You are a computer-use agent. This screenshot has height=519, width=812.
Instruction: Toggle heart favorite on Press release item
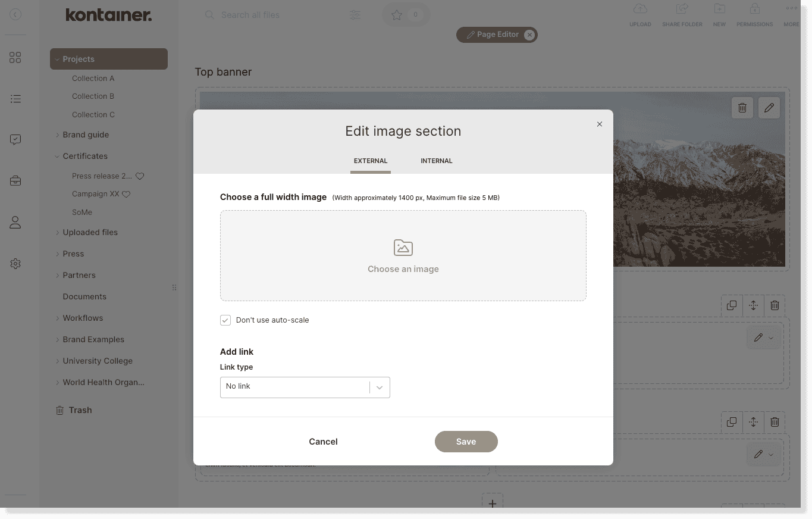point(140,176)
